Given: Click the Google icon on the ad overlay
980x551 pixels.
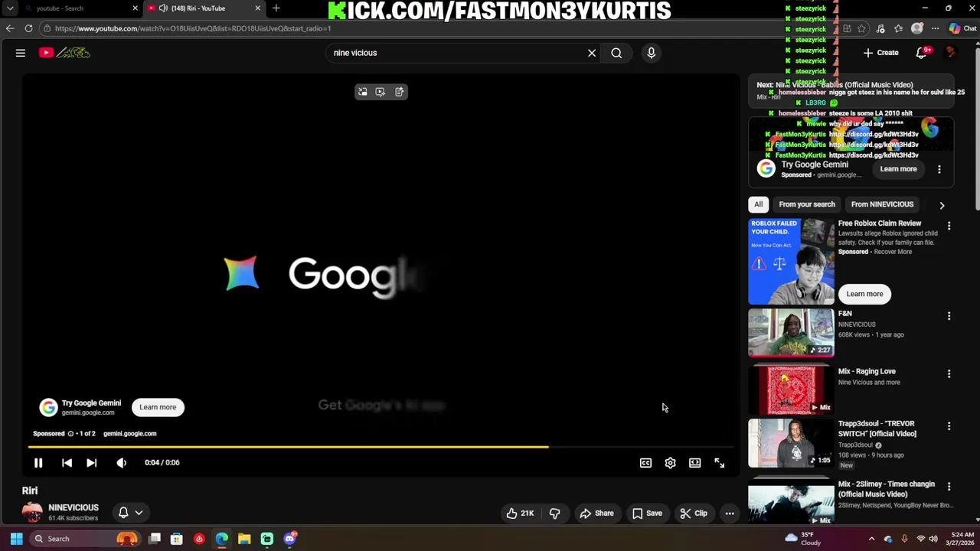Looking at the screenshot, I should [x=48, y=407].
